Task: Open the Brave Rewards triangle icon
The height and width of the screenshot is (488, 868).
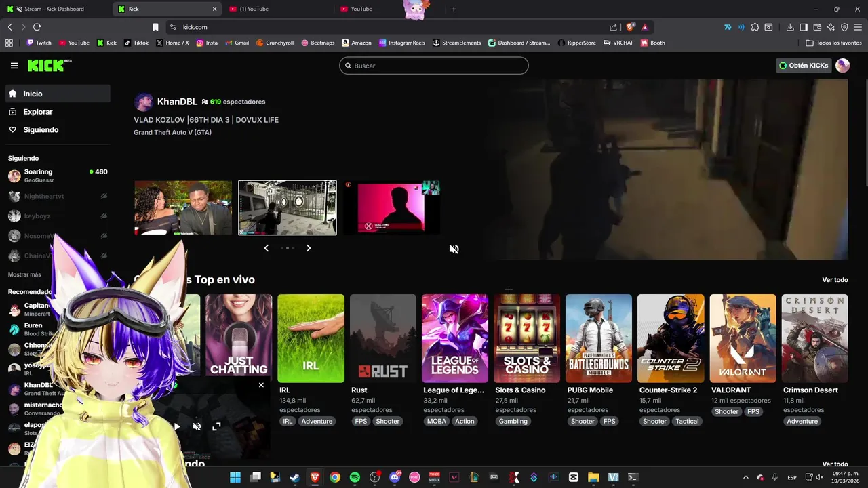Action: click(644, 27)
